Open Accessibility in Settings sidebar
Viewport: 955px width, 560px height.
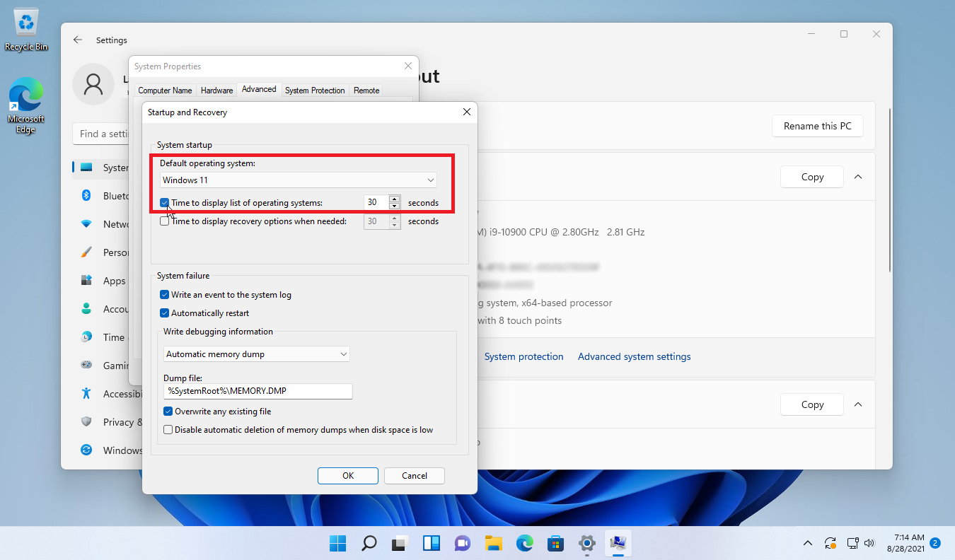tap(106, 394)
